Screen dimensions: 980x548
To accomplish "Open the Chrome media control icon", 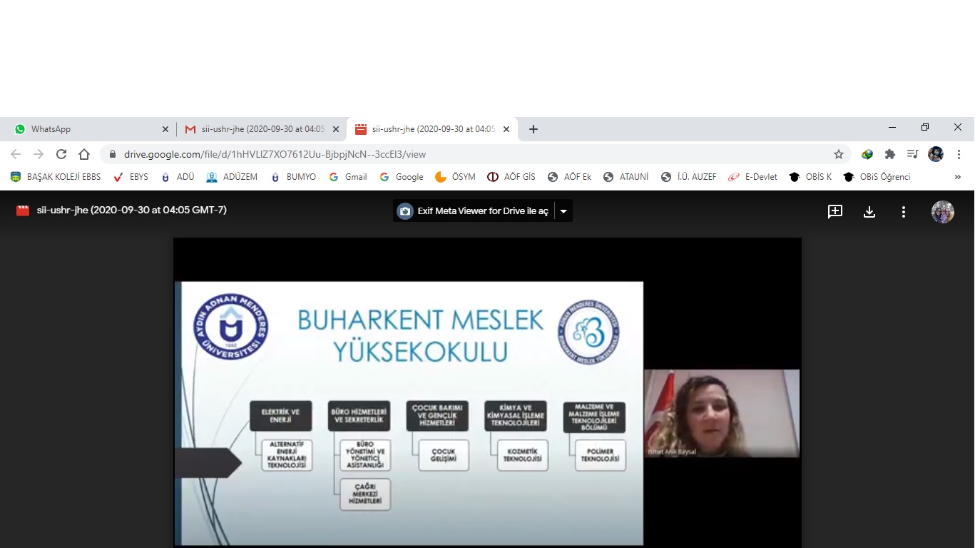I will (912, 154).
